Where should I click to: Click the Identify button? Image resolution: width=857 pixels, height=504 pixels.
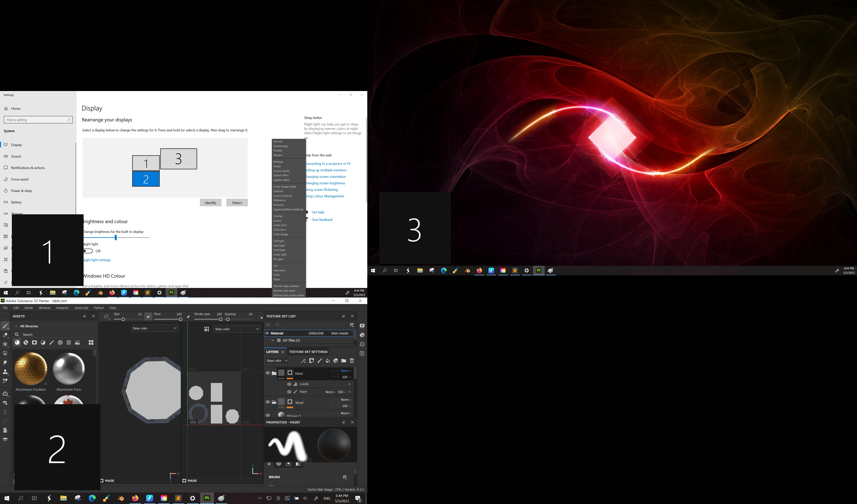click(x=210, y=203)
